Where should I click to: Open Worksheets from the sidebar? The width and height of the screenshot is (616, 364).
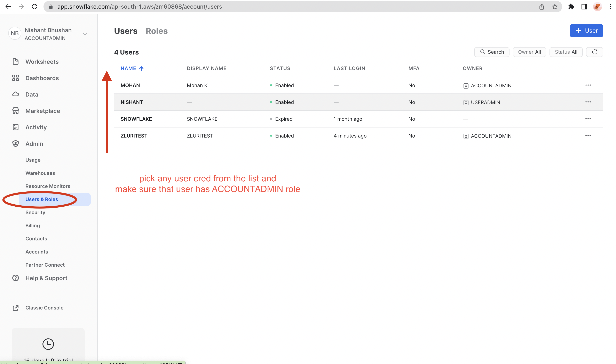(x=42, y=61)
